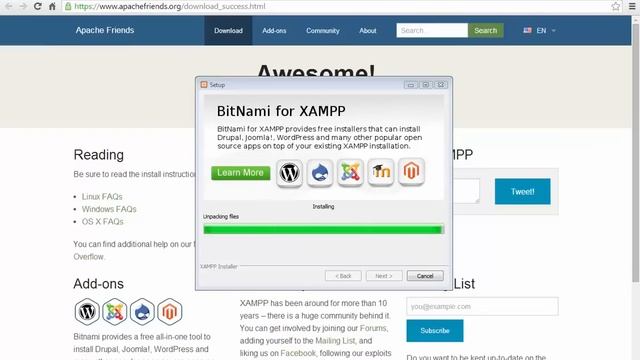Screen dimensions: 640x360
Task: Open Drupal add-on icon on webpage
Action: (142, 312)
